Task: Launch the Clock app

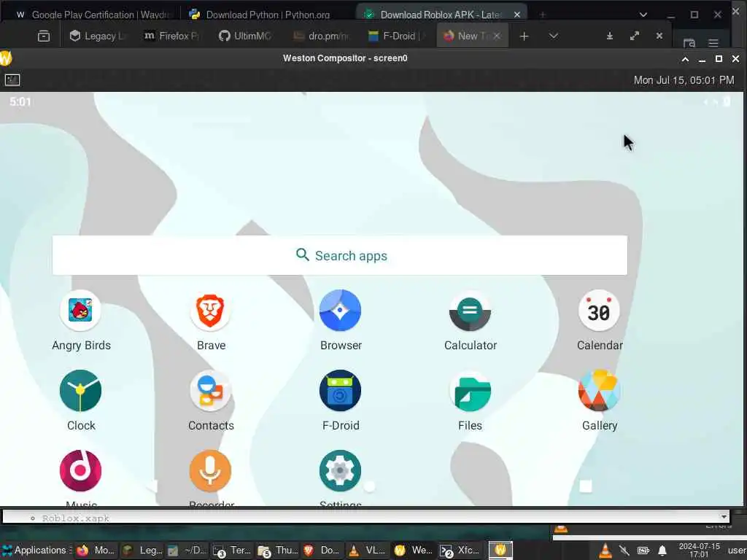Action: tap(80, 391)
